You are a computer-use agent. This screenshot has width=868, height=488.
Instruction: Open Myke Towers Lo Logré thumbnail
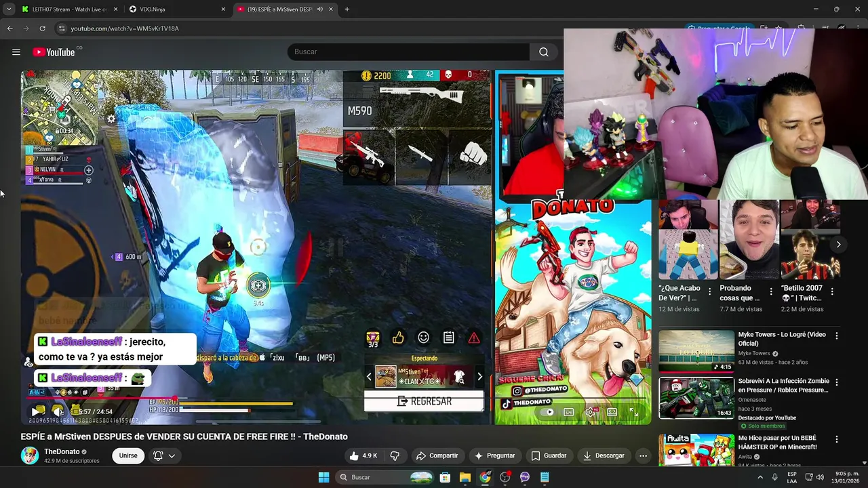pos(696,351)
